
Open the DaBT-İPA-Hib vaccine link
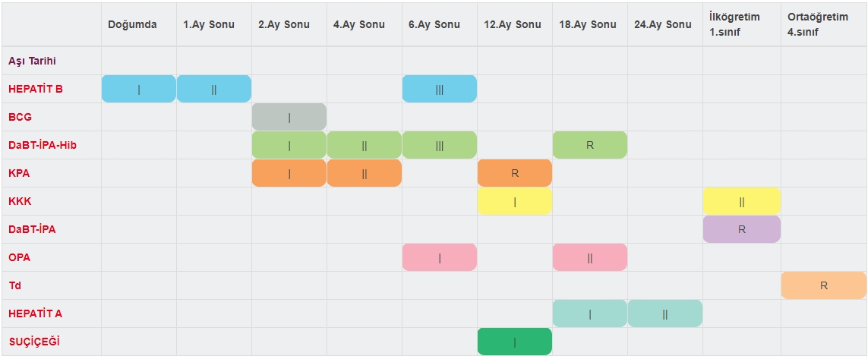(42, 145)
